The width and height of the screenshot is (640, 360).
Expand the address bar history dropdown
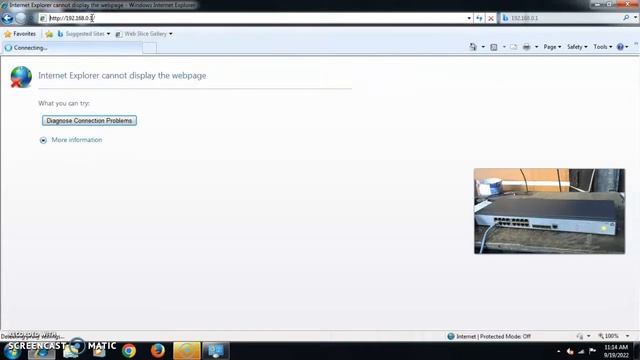point(469,18)
